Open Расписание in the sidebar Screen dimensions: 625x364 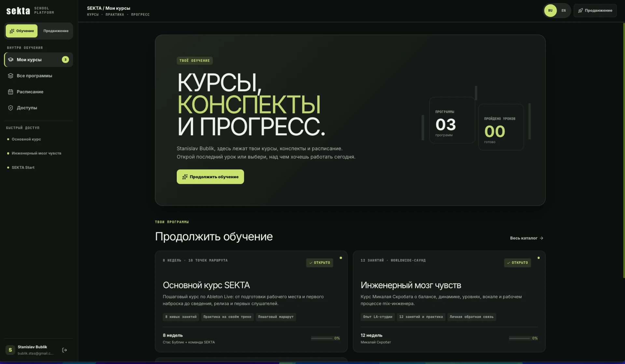(x=38, y=92)
